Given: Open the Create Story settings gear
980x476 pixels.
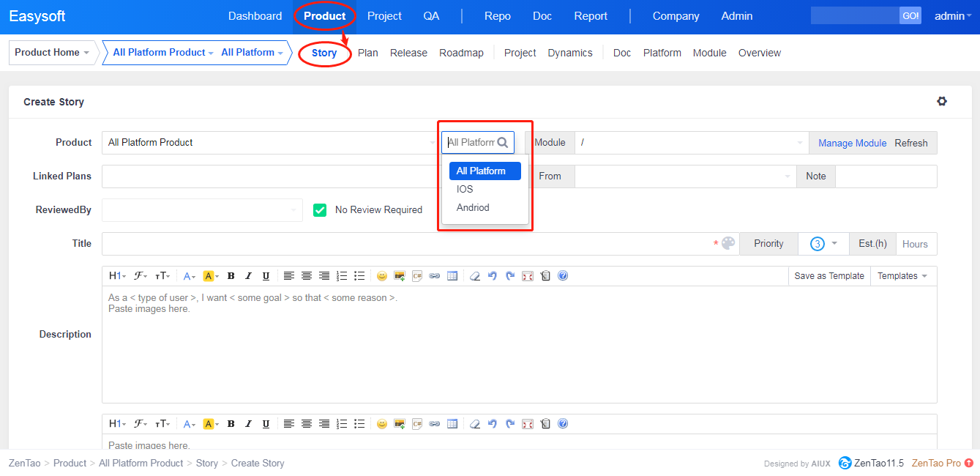Looking at the screenshot, I should pos(942,102).
